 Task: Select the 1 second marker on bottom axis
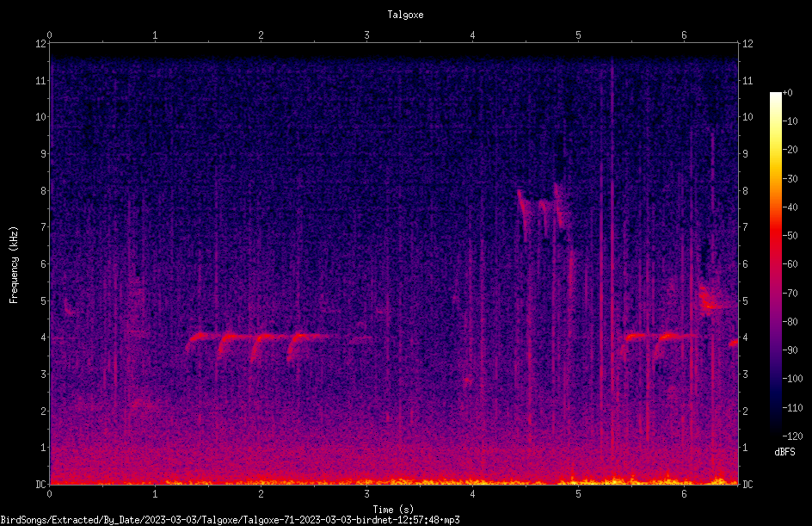tap(155, 494)
